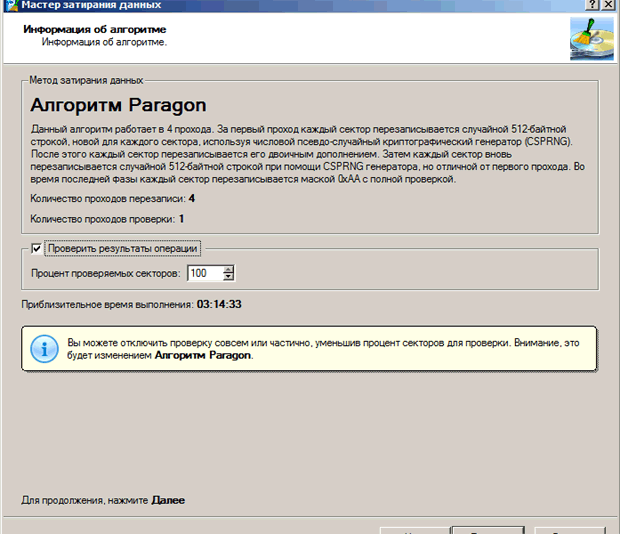Viewport: 620px width, 534px height.
Task: Decrease sector percentage with the down arrow
Action: (229, 277)
